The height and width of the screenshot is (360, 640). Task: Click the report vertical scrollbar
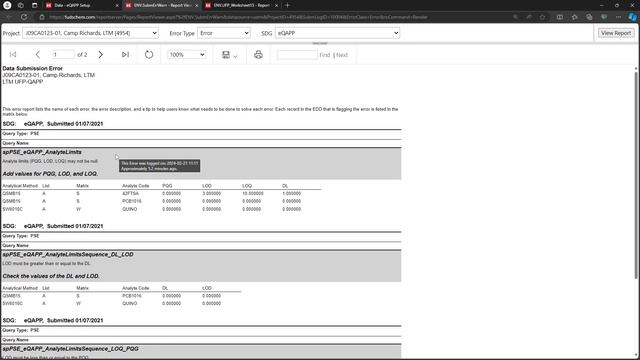tap(636, 176)
